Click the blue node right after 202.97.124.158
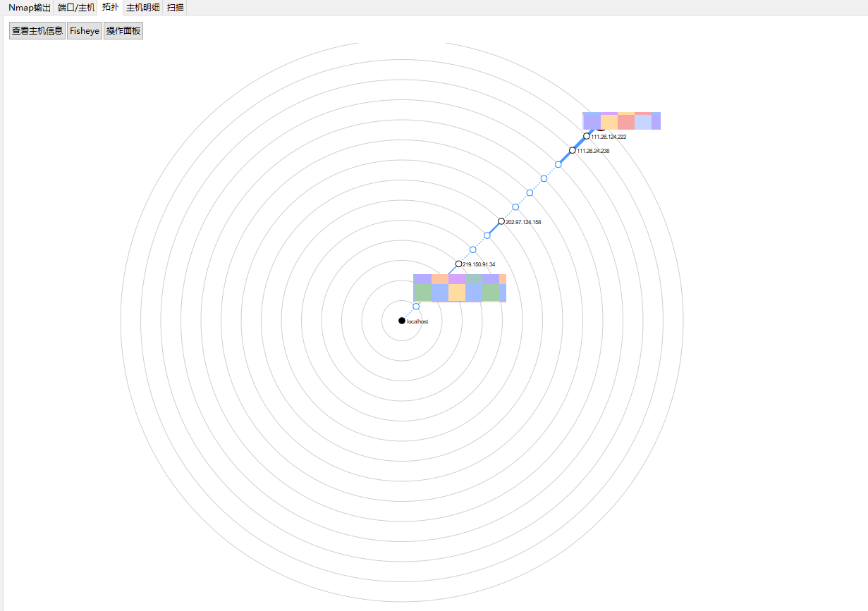This screenshot has width=868, height=611. click(x=515, y=207)
